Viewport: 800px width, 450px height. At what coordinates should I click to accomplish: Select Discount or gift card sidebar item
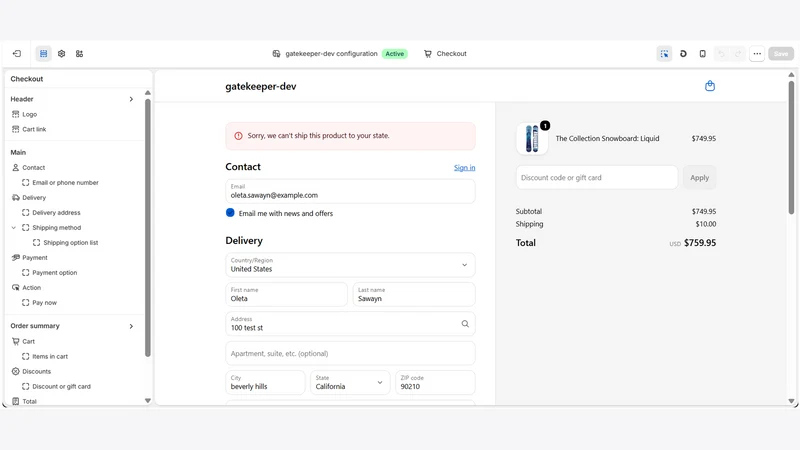point(61,386)
